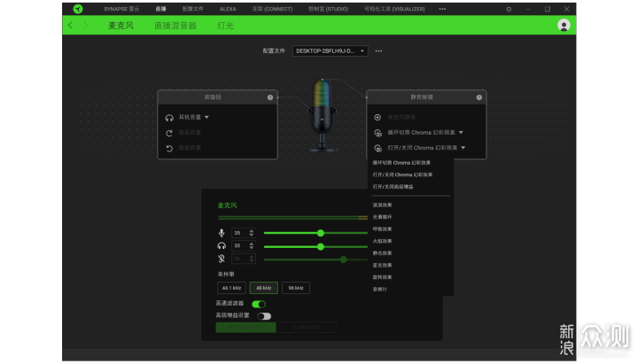Screen dimensions: 638x364
Task: Click the Seiren microphone device image
Action: pos(322,115)
